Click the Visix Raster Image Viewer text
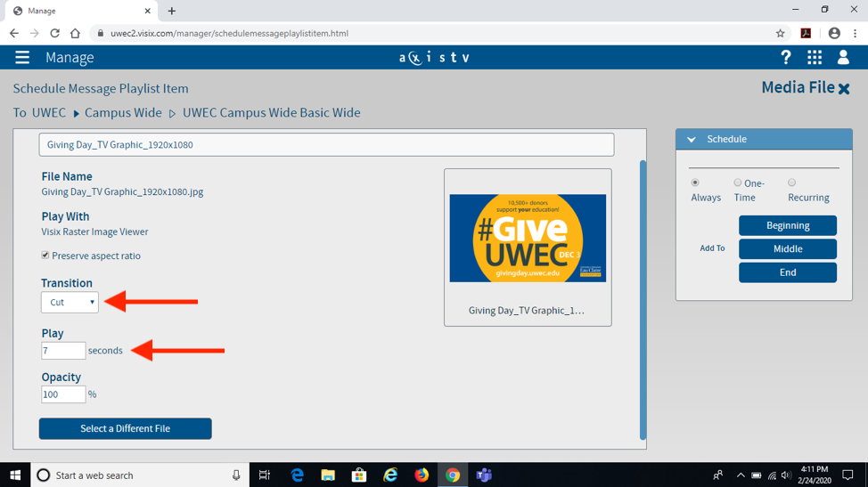 tap(94, 231)
